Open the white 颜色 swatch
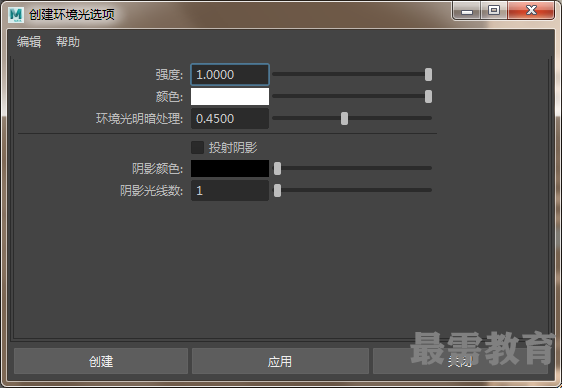This screenshot has height=388, width=562. [230, 96]
